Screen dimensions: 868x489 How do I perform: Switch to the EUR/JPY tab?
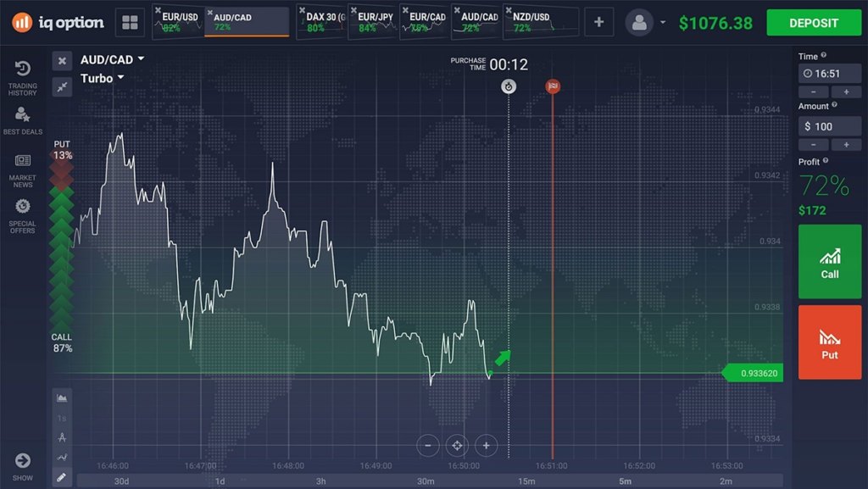coord(373,22)
